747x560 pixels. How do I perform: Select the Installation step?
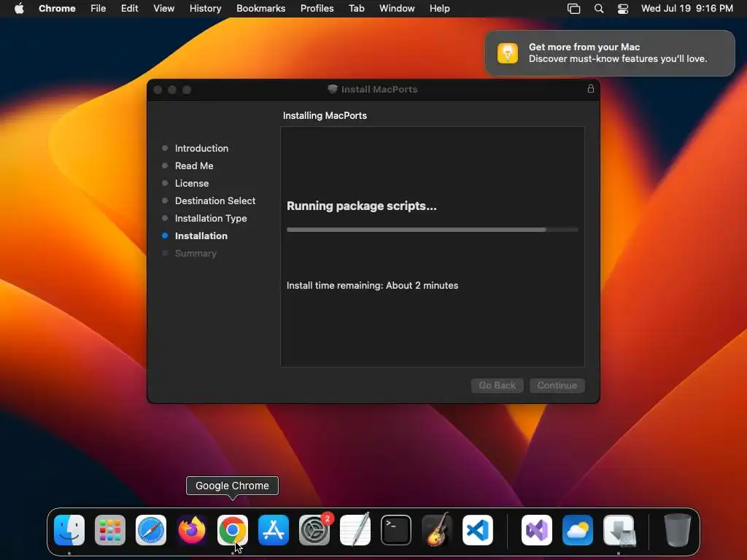201,236
